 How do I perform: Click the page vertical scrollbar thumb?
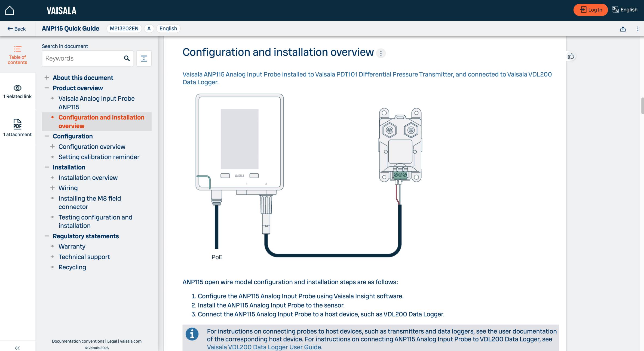(642, 106)
